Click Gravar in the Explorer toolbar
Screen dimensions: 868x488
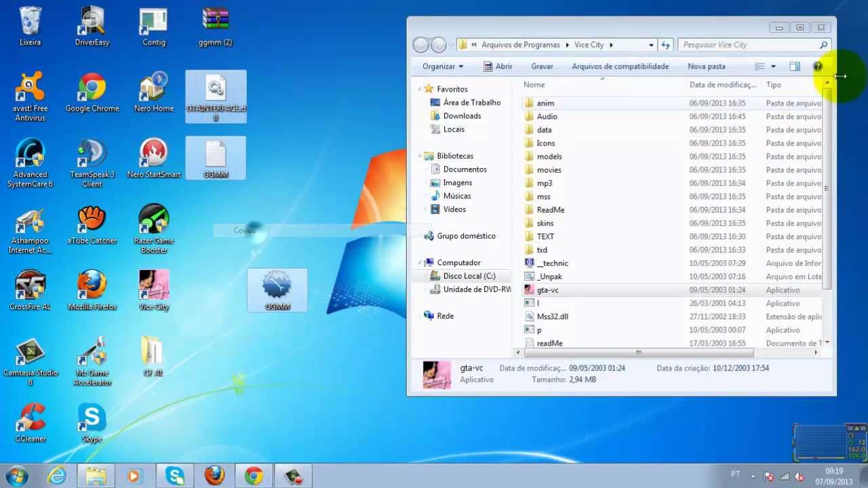[542, 66]
